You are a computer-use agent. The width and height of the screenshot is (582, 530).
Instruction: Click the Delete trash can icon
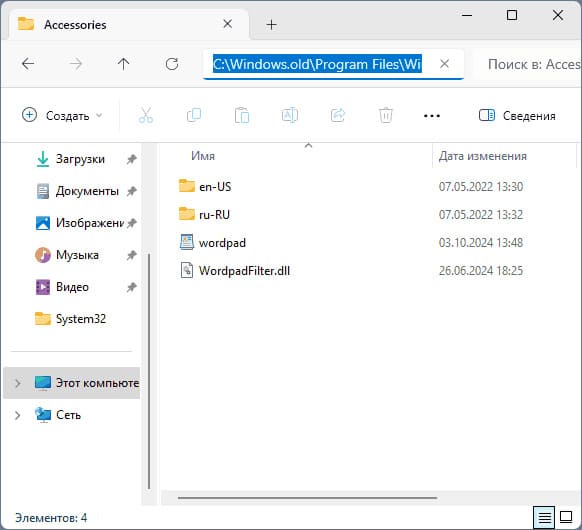click(x=386, y=115)
